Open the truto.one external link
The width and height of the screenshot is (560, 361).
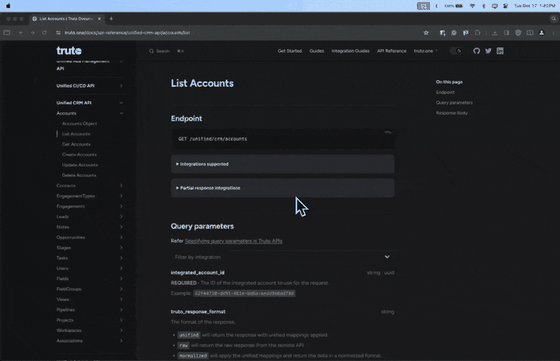pos(425,51)
